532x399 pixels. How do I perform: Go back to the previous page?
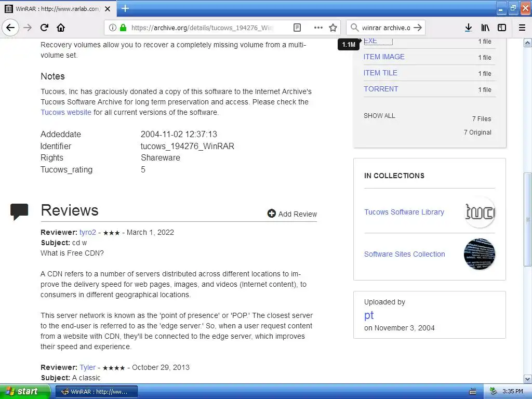coord(10,28)
